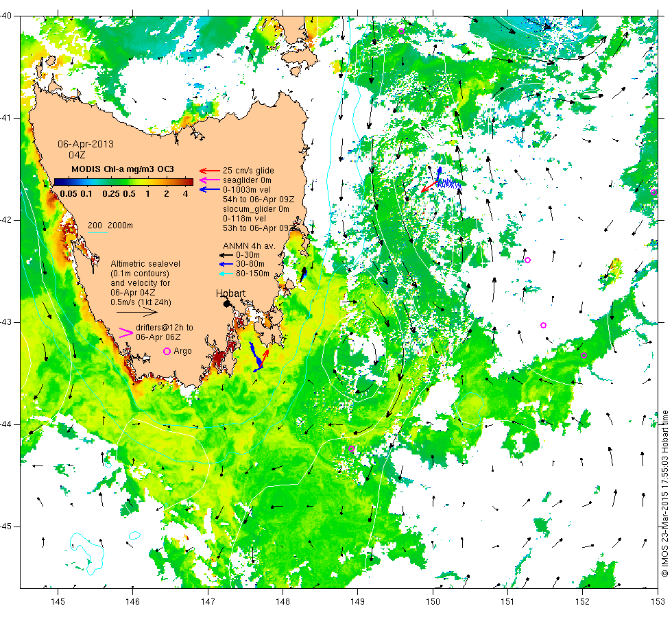Image resolution: width=672 pixels, height=617 pixels.
Task: Click the magenta Argo legend circle
Action: 167,351
